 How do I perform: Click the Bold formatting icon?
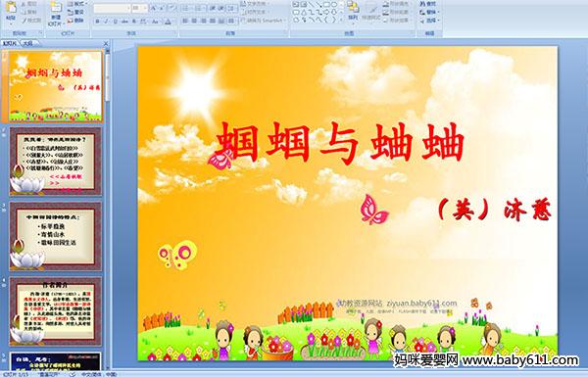97,22
